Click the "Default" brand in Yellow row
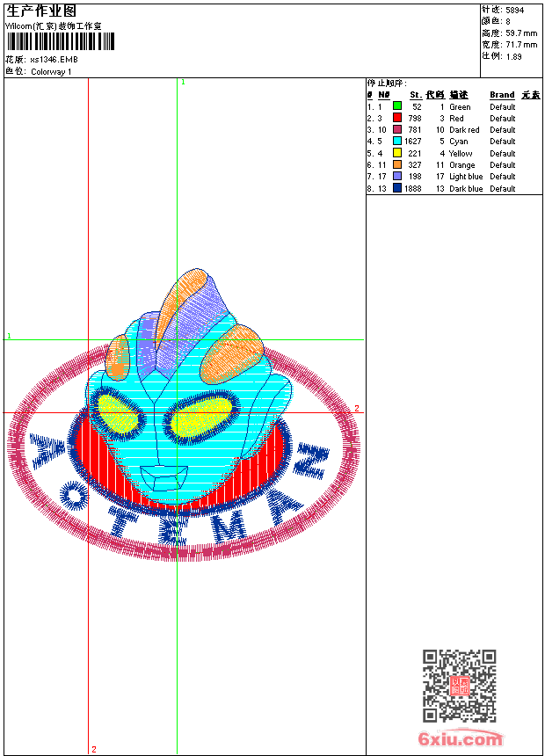Viewport: 545px width, 756px height. point(503,153)
